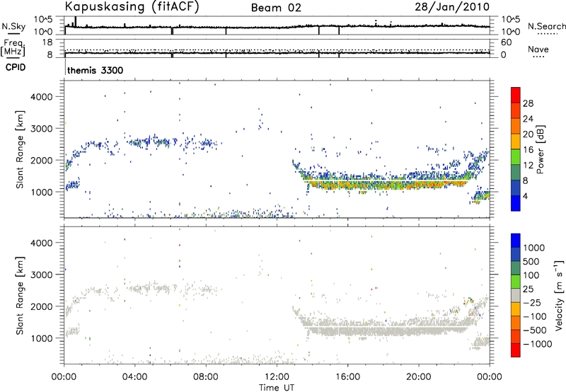
Task: Click the 'CPID' row label
Action: tap(16, 67)
